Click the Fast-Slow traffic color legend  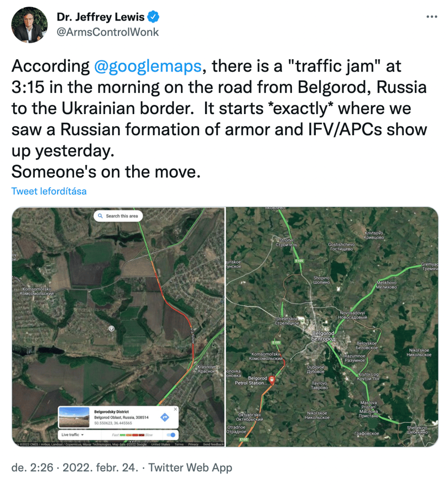(x=132, y=435)
